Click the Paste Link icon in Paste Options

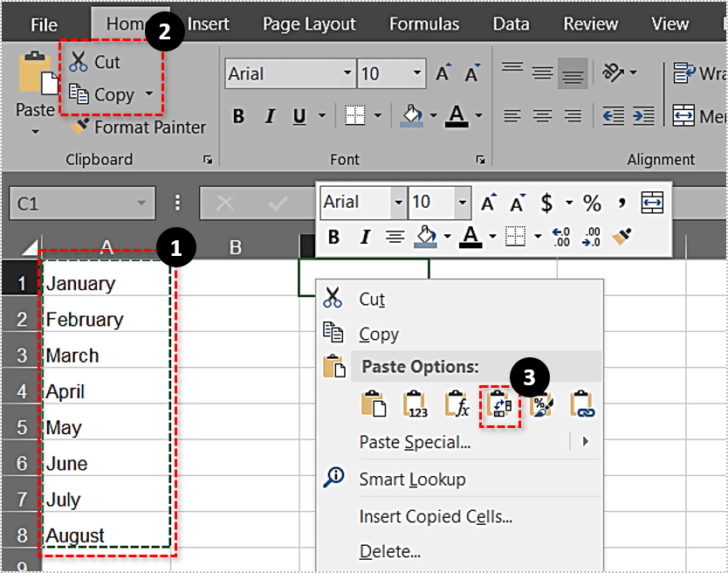581,404
